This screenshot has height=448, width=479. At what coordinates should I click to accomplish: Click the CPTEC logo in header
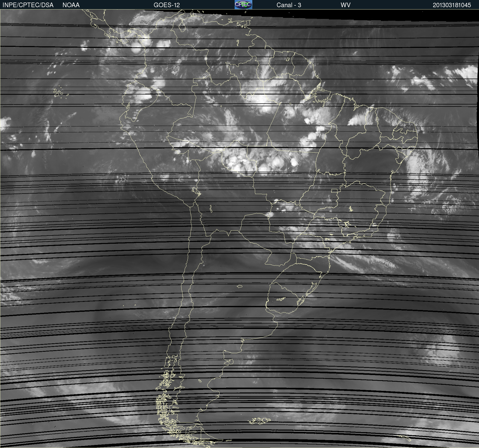[x=243, y=5]
